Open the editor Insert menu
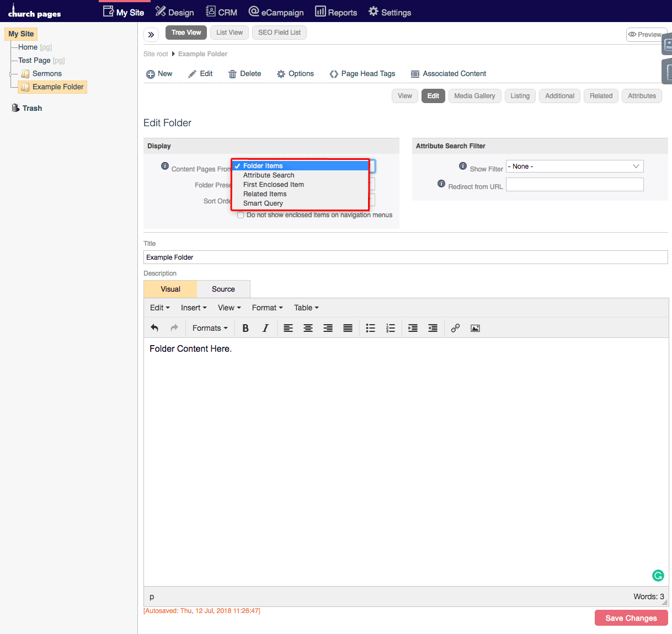This screenshot has width=672, height=634. [194, 308]
